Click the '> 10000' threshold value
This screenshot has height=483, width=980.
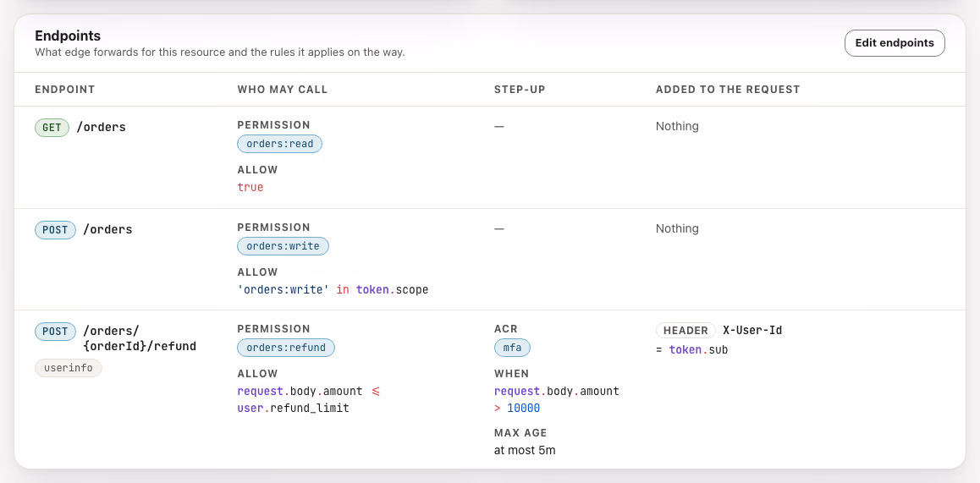517,409
